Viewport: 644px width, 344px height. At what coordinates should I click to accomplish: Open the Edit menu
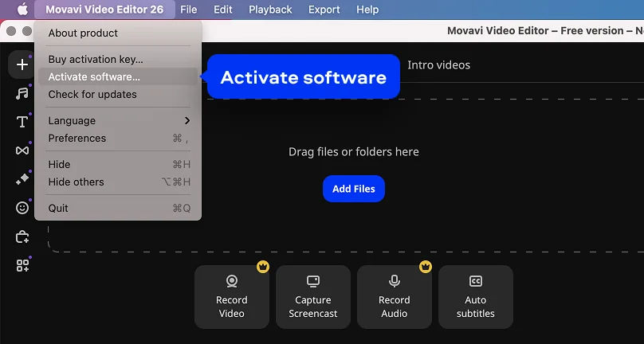(x=223, y=10)
